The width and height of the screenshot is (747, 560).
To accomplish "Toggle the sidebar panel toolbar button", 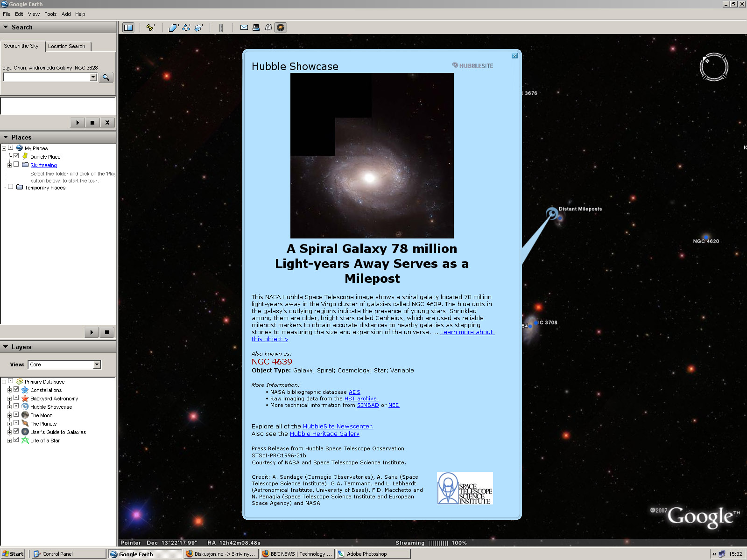I will [128, 28].
